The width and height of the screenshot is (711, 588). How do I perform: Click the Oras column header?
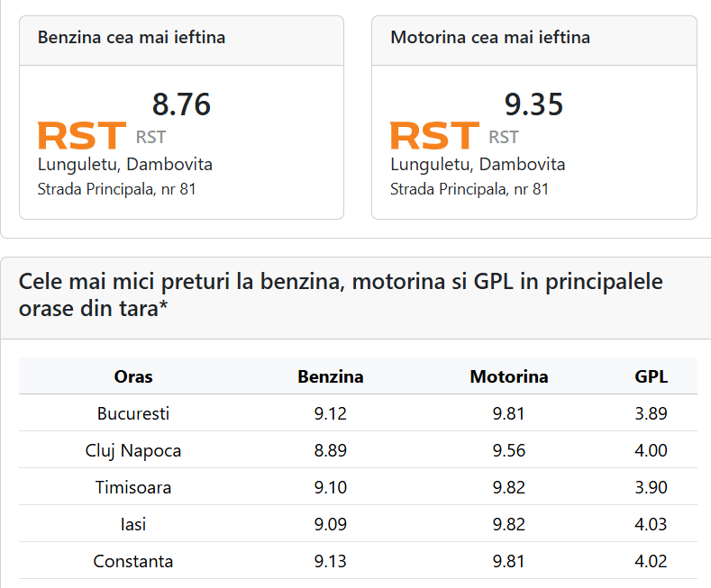(133, 376)
